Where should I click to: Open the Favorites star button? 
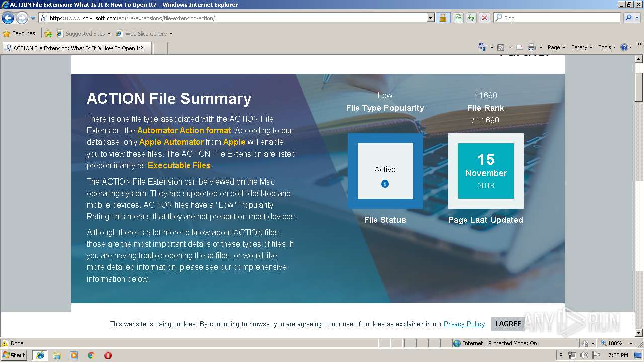(x=19, y=34)
